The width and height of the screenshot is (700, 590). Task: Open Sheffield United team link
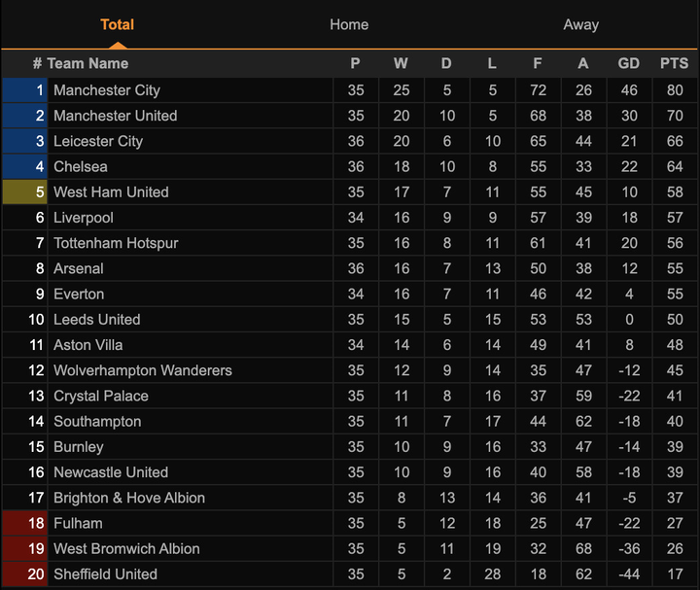click(x=105, y=574)
